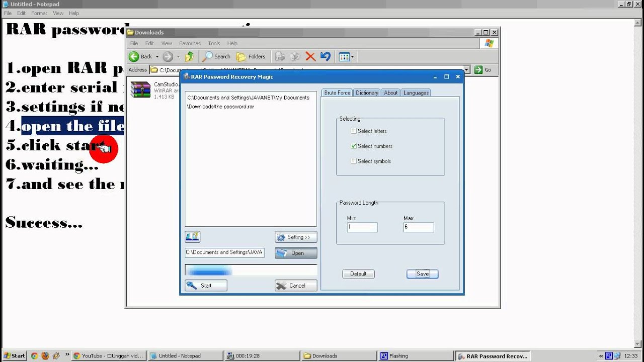This screenshot has height=362, width=644.
Task: Switch to the Dictionary tab
Action: pyautogui.click(x=367, y=93)
